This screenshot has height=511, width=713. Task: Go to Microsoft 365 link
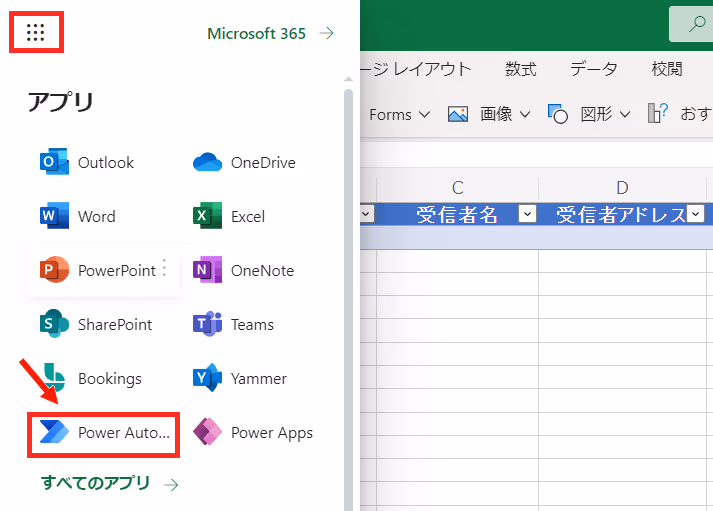(x=271, y=33)
